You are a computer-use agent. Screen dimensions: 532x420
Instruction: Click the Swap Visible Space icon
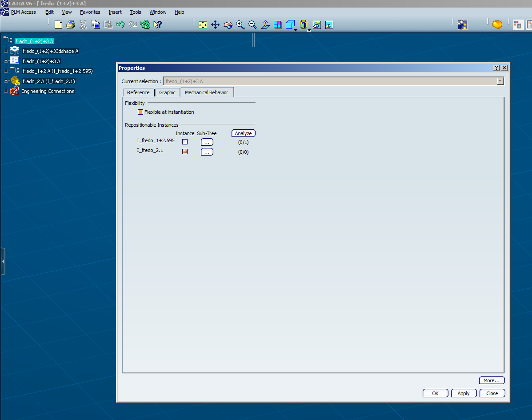(x=329, y=25)
